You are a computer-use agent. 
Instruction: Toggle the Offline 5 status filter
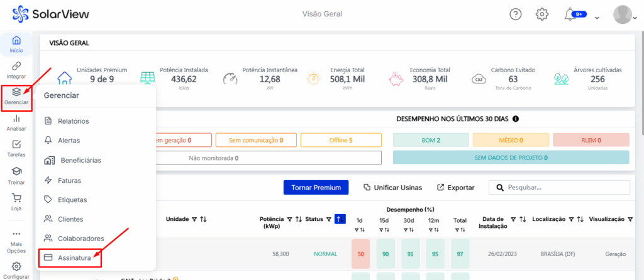pos(340,140)
